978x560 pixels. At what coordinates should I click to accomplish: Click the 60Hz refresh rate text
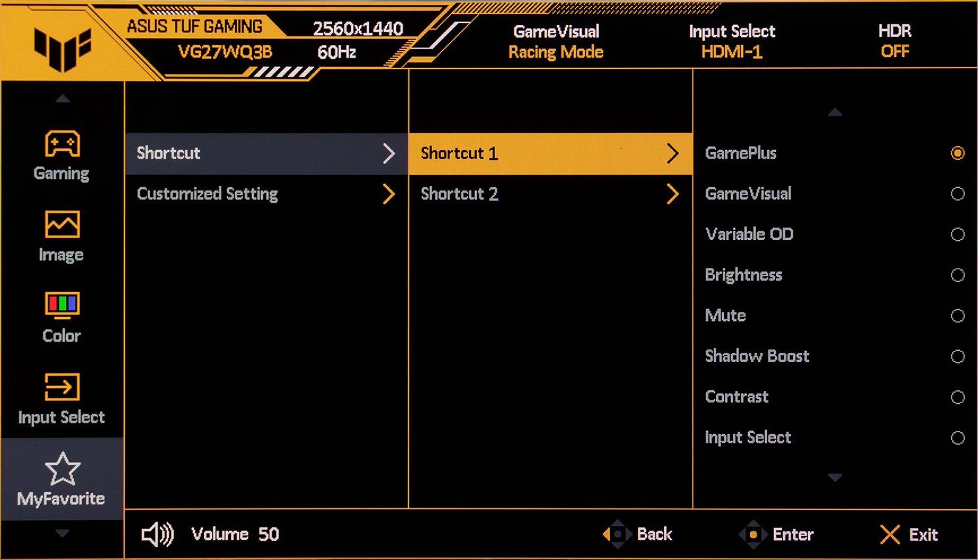click(336, 52)
